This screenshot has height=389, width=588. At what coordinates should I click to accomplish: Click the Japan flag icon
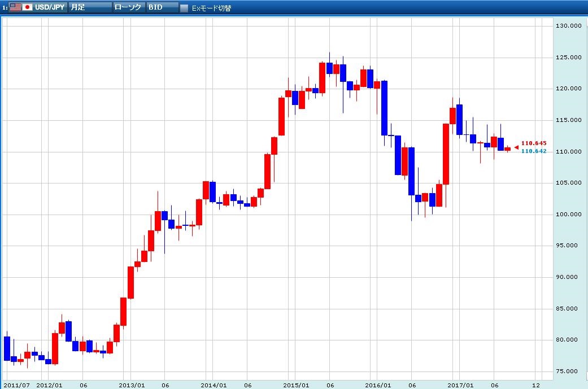point(27,7)
